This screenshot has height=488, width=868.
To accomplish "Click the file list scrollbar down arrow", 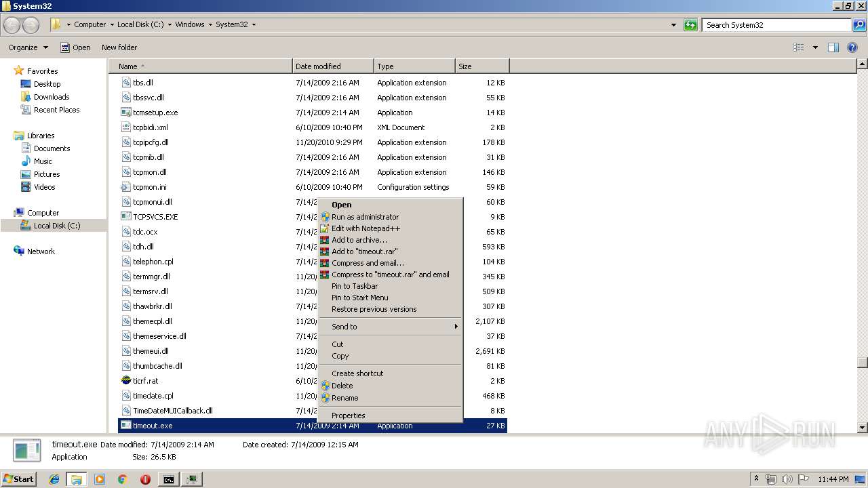I will coord(863,428).
